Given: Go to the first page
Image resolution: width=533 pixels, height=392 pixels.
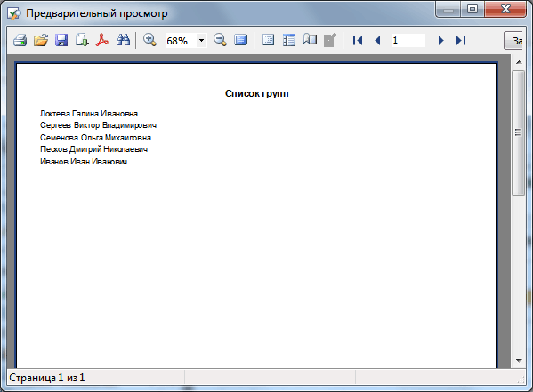Looking at the screenshot, I should click(358, 41).
